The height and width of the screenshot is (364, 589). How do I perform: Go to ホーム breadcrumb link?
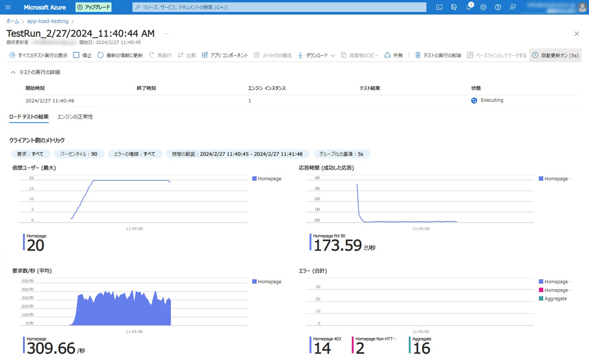(12, 21)
